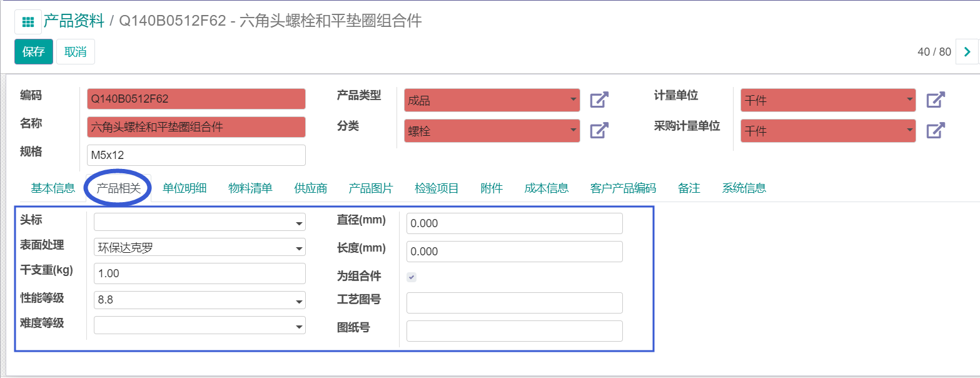Screen dimensions: 980x378
Task: Click the 千支重(kg) input field
Action: tap(200, 273)
